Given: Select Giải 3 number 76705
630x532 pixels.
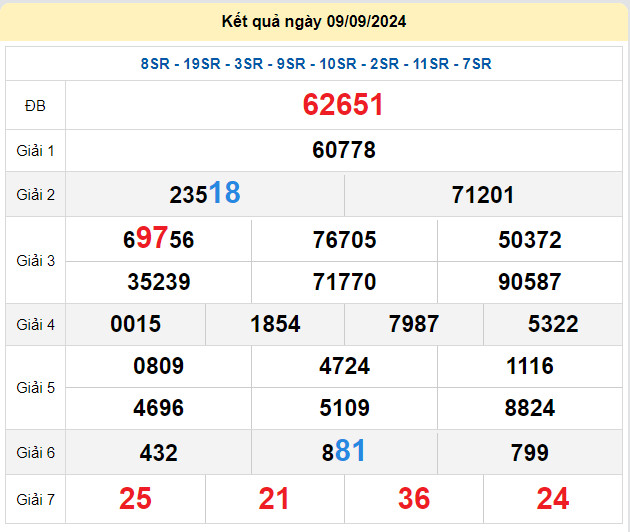Looking at the screenshot, I should click(x=344, y=240).
